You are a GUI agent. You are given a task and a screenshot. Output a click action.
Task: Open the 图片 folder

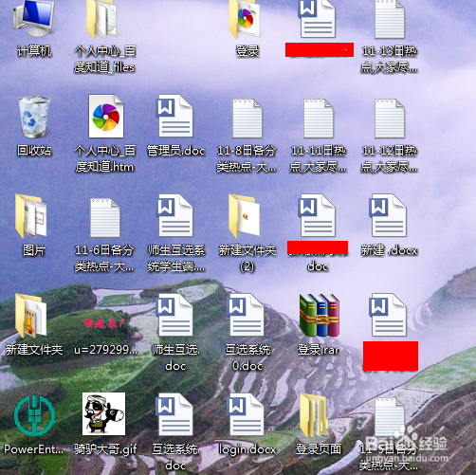[30, 216]
